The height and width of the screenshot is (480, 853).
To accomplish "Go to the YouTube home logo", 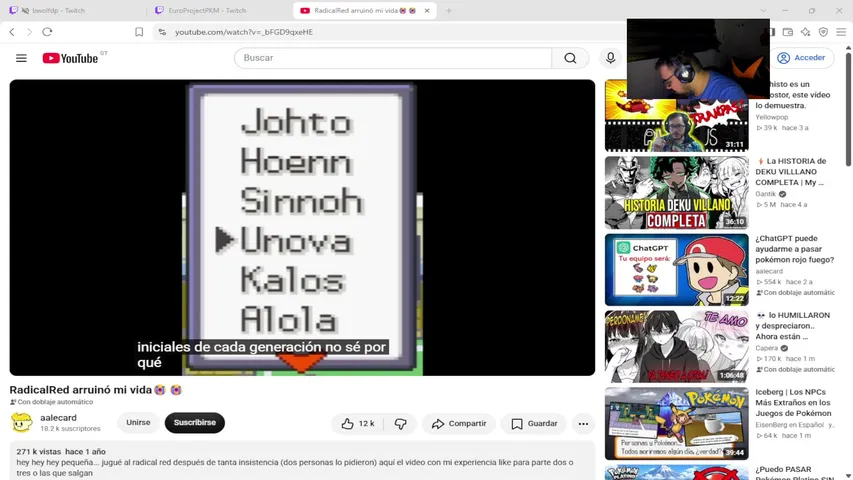I will tap(71, 58).
